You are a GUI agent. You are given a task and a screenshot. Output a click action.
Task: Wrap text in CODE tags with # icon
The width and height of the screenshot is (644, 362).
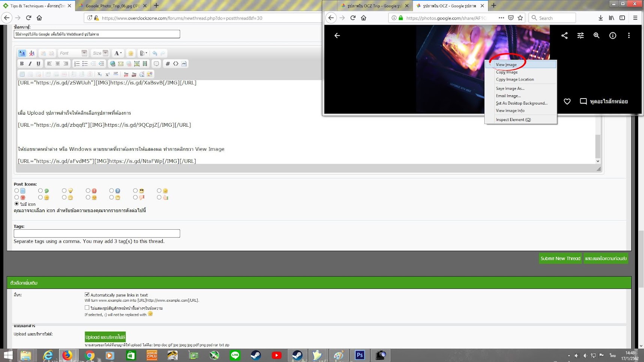pyautogui.click(x=168, y=64)
